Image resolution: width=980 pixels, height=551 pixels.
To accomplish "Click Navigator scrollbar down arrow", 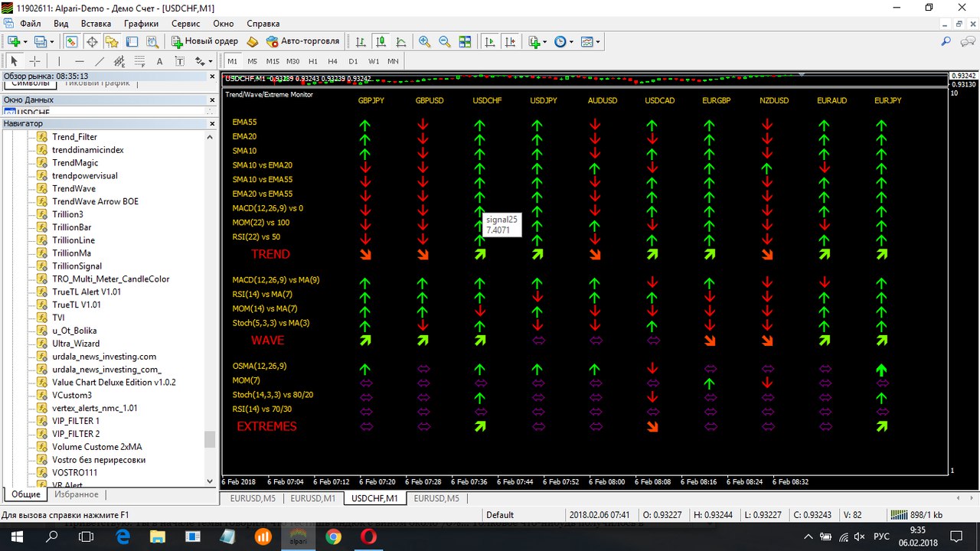I will (211, 481).
